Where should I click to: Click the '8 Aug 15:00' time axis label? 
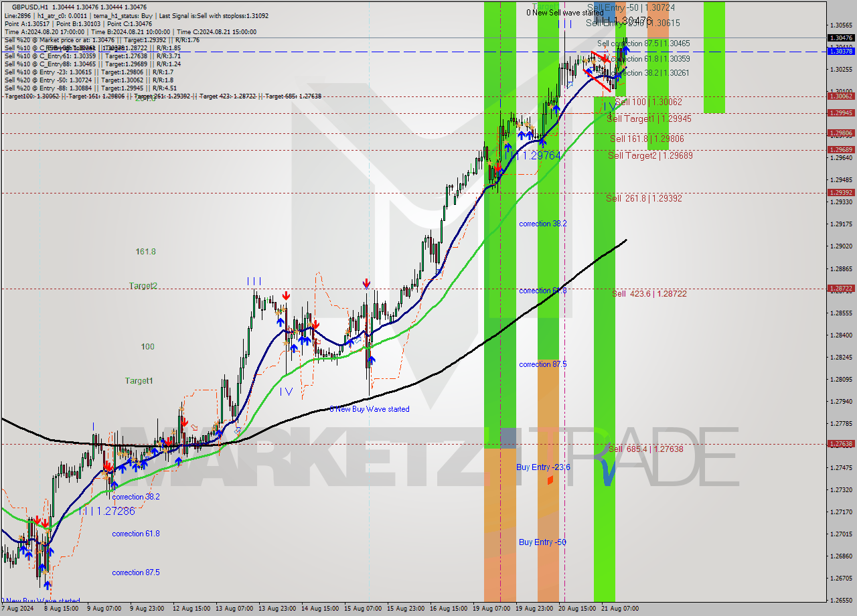click(x=61, y=609)
